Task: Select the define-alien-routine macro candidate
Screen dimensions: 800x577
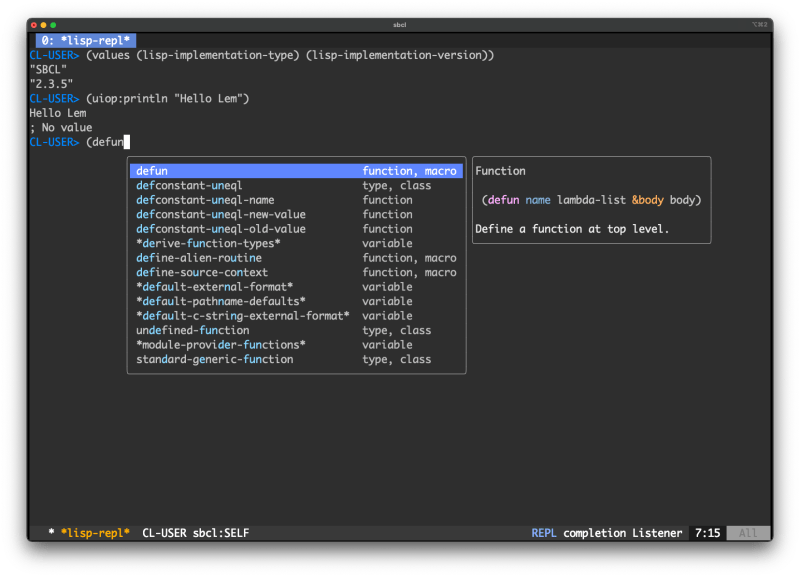Action: click(x=195, y=257)
